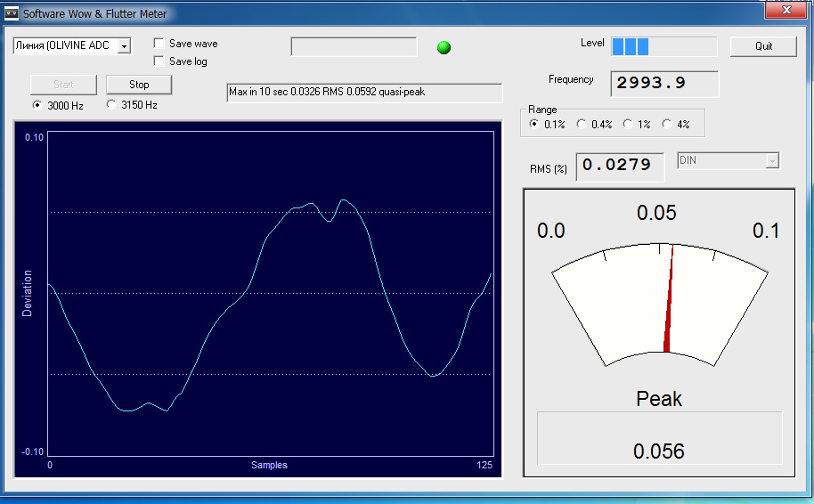Click the deviation waveform graph
This screenshot has height=504, width=814.
[271, 294]
